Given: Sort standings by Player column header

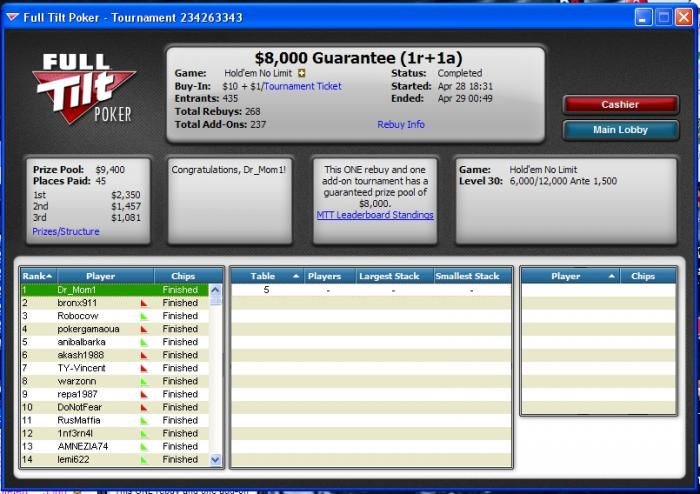Looking at the screenshot, I should [x=105, y=276].
